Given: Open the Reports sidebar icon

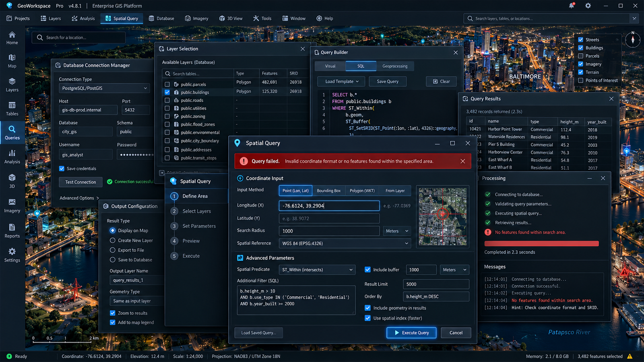Looking at the screenshot, I should [x=12, y=231].
